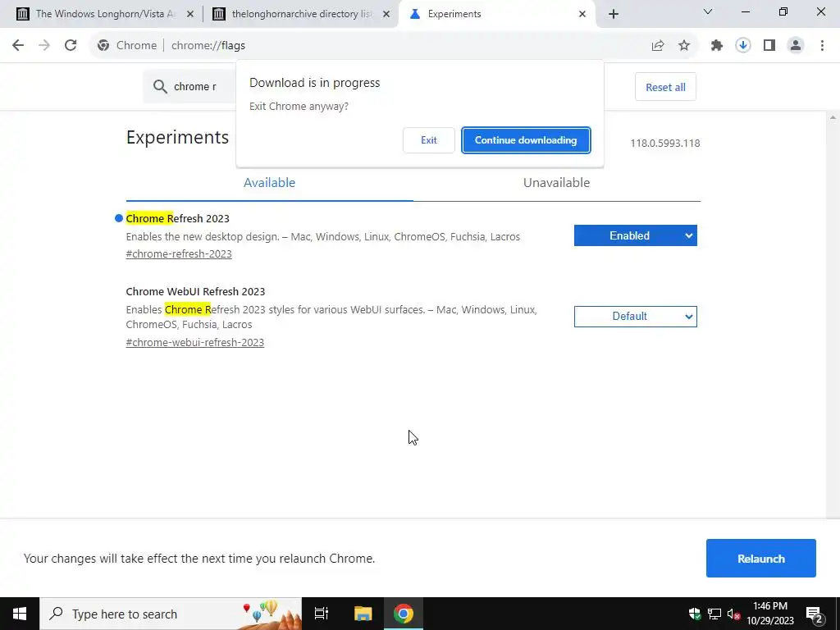Click the Relaunch button

point(760,558)
